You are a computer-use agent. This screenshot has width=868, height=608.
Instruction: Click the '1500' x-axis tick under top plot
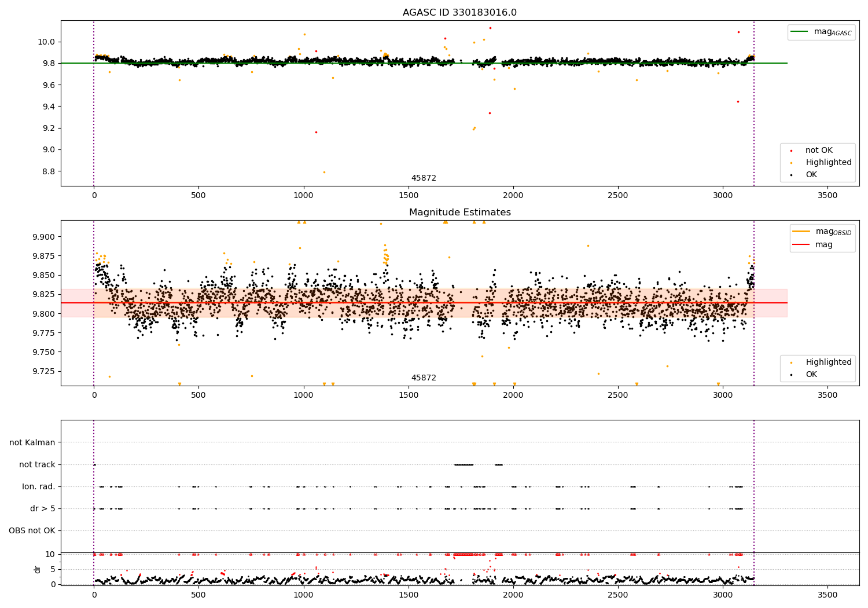[x=409, y=196]
